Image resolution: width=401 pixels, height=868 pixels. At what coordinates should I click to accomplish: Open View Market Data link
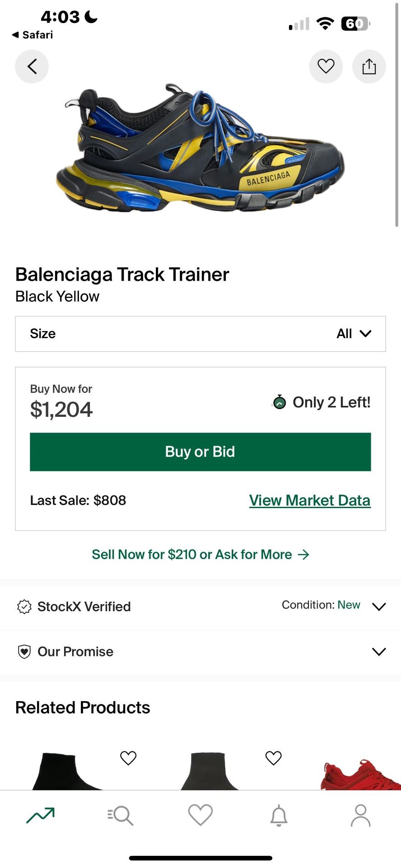click(310, 500)
